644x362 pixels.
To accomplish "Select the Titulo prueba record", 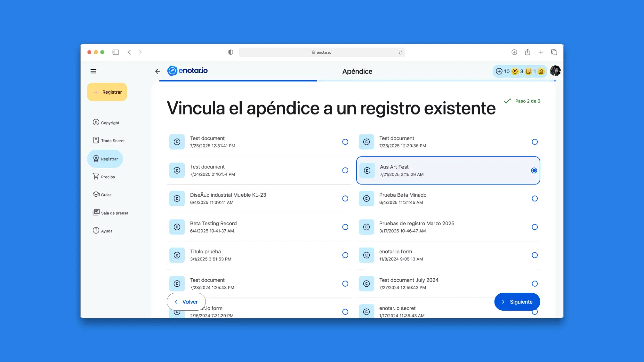I will tap(345, 255).
